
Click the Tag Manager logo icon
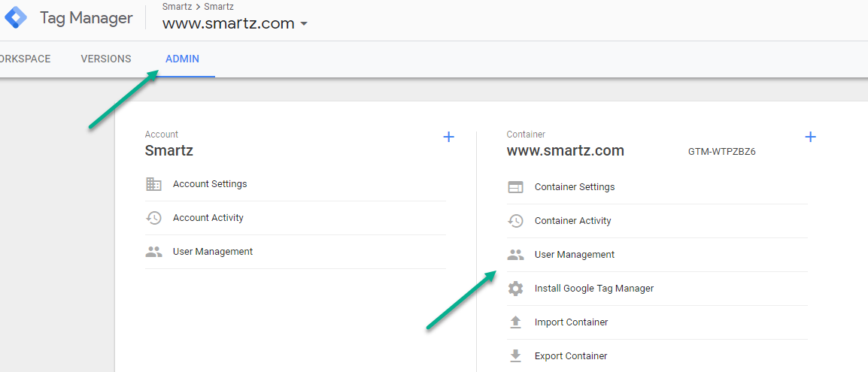point(16,18)
